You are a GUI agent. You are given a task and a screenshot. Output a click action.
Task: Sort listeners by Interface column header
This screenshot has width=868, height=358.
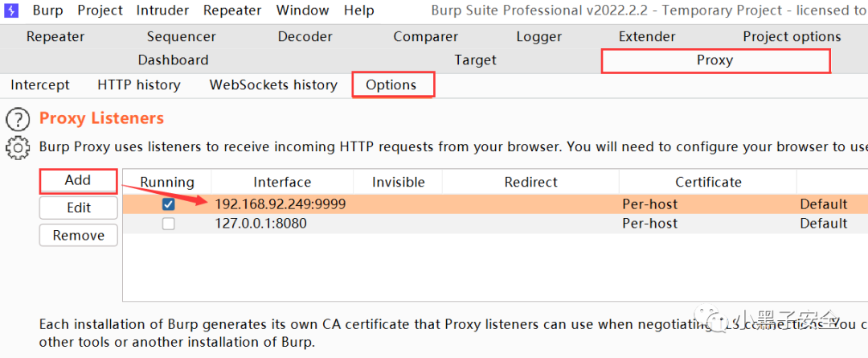coord(282,182)
